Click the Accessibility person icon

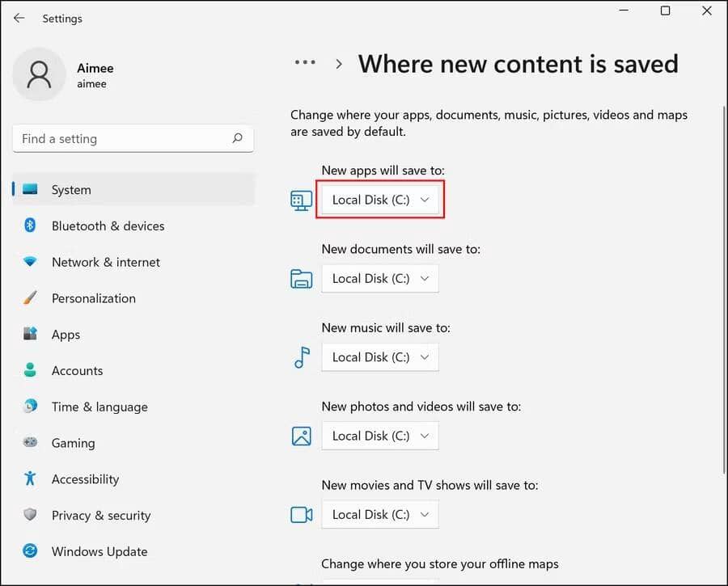pyautogui.click(x=30, y=478)
